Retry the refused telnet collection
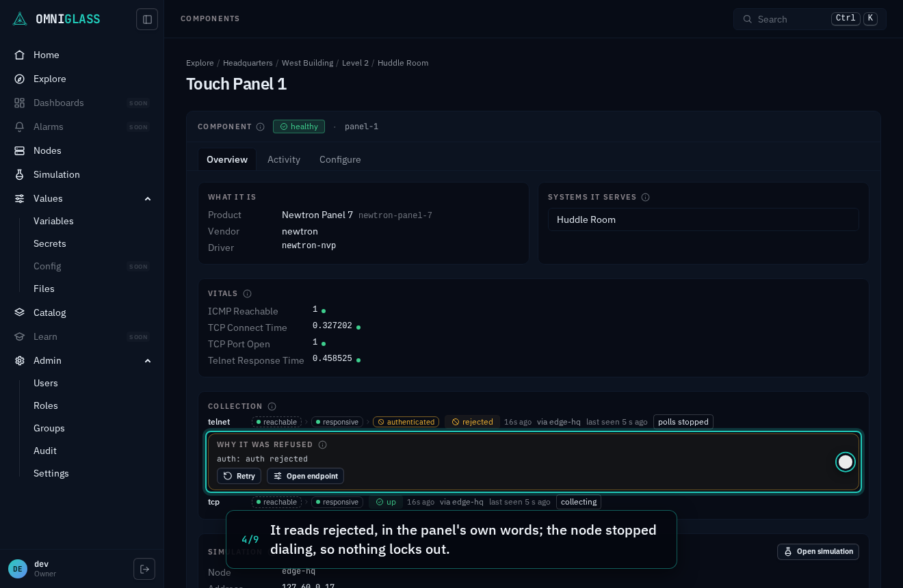This screenshot has height=588, width=903. click(239, 476)
